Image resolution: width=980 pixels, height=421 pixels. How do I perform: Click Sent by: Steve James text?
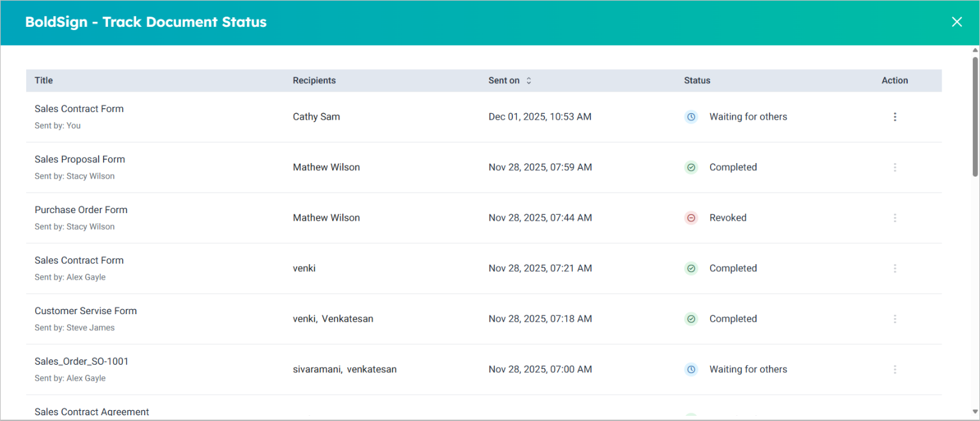pyautogui.click(x=75, y=328)
